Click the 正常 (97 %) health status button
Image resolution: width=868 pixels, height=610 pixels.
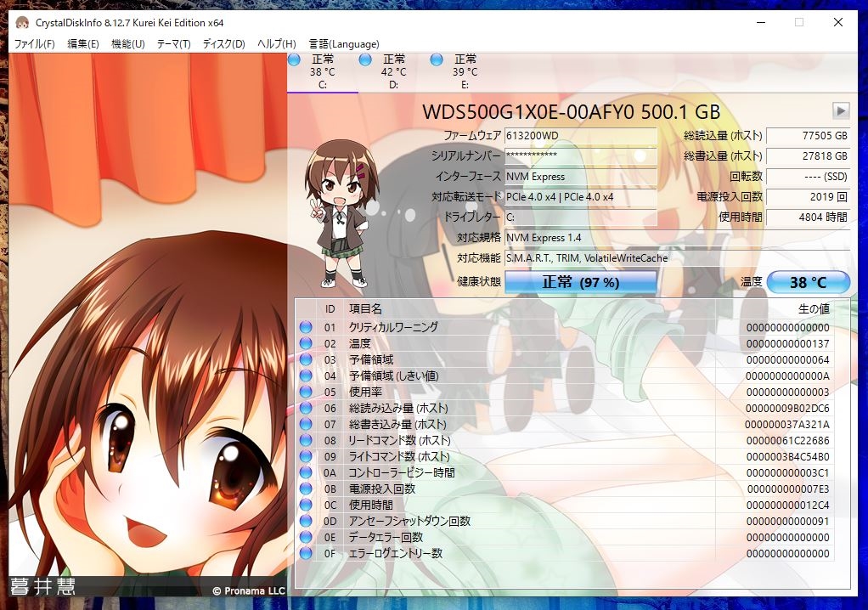click(581, 282)
